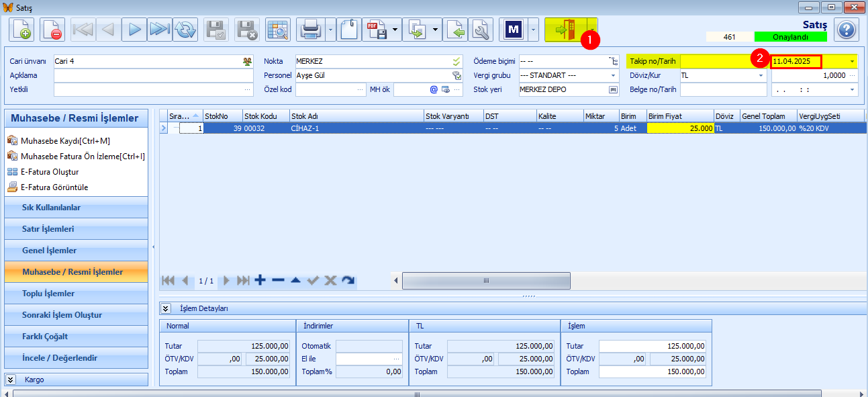Click the new record icon with green plus
Image resolution: width=868 pixels, height=397 pixels.
pyautogui.click(x=21, y=30)
